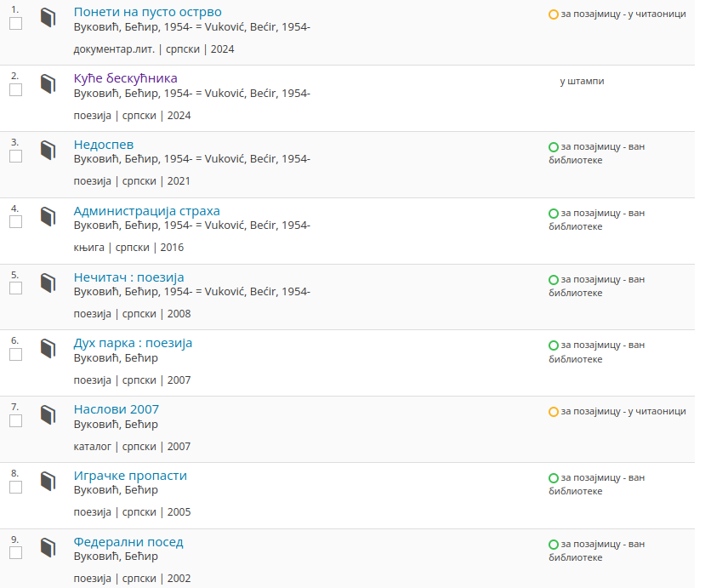The image size is (711, 588).
Task: Open the title Понети на пусто острво
Action: click(x=147, y=12)
